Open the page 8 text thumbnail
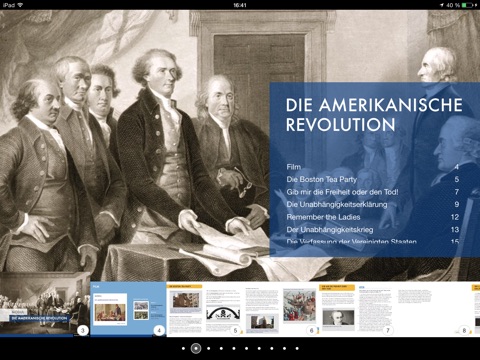Image resolution: width=480 pixels, height=360 pixels. (x=433, y=309)
